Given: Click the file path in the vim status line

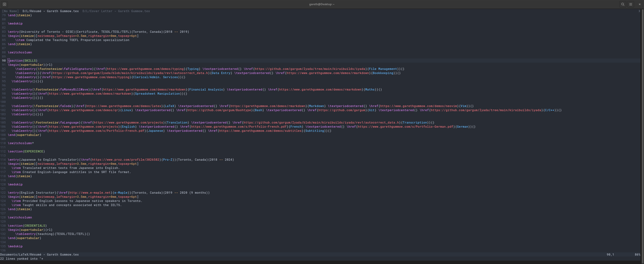Looking at the screenshot, I should pos(39,255).
